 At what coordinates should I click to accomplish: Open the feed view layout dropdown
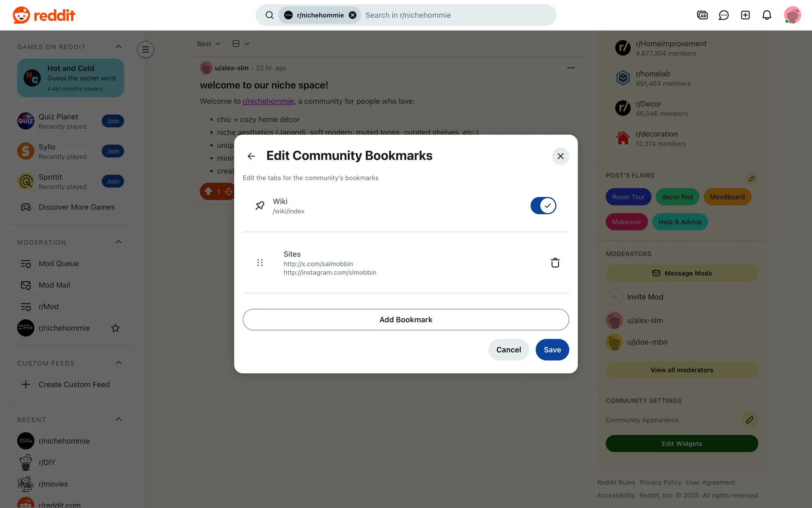pyautogui.click(x=241, y=44)
